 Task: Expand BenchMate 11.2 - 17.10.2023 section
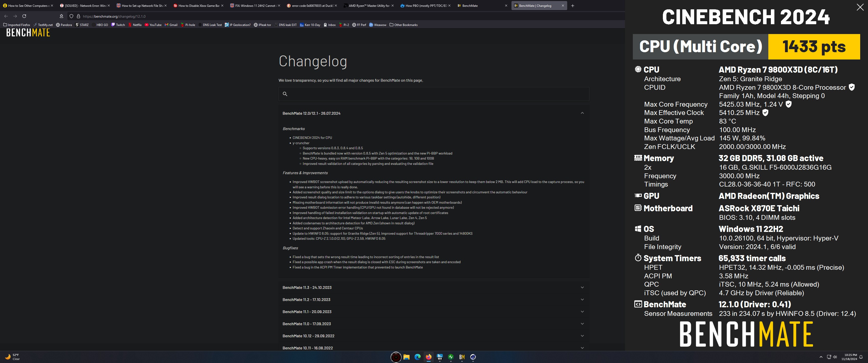(434, 300)
